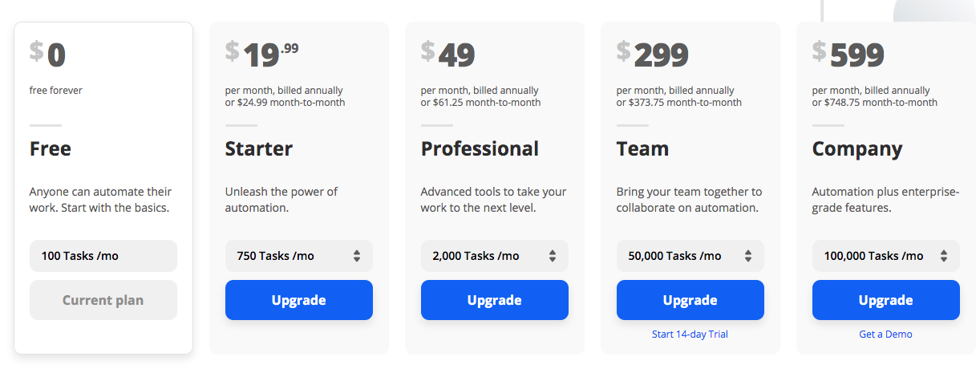Select the Professional plan title
The image size is (980, 369).
pyautogui.click(x=480, y=149)
